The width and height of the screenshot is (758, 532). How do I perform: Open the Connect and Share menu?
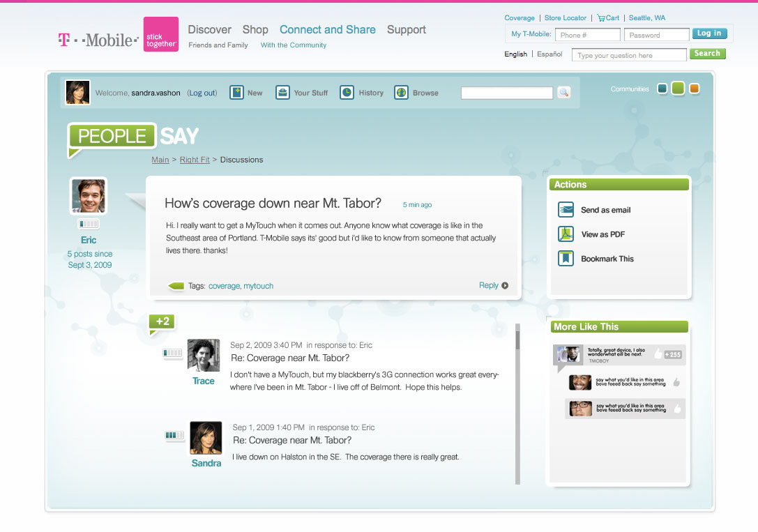(x=327, y=29)
